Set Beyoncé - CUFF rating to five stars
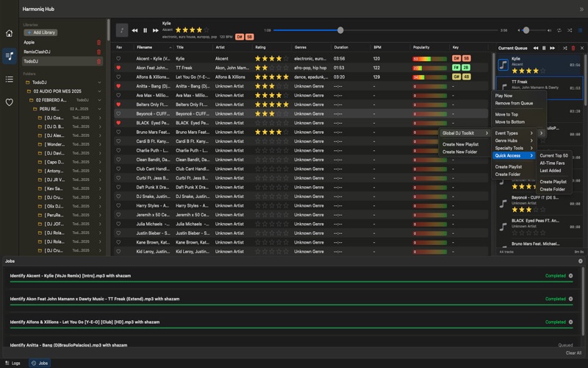 pyautogui.click(x=286, y=114)
